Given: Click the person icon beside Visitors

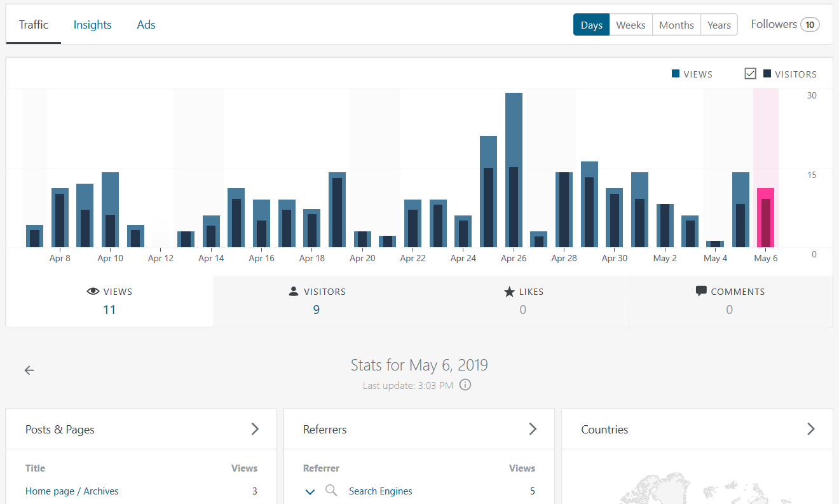Looking at the screenshot, I should tap(294, 292).
